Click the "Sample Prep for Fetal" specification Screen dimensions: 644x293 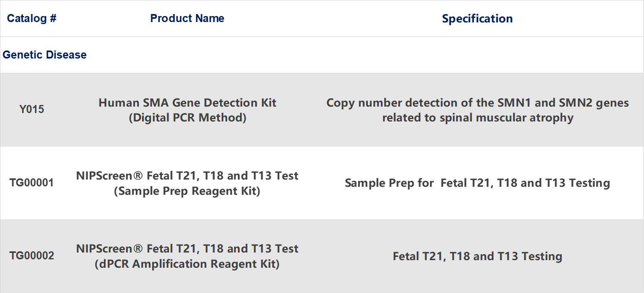pyautogui.click(x=477, y=183)
